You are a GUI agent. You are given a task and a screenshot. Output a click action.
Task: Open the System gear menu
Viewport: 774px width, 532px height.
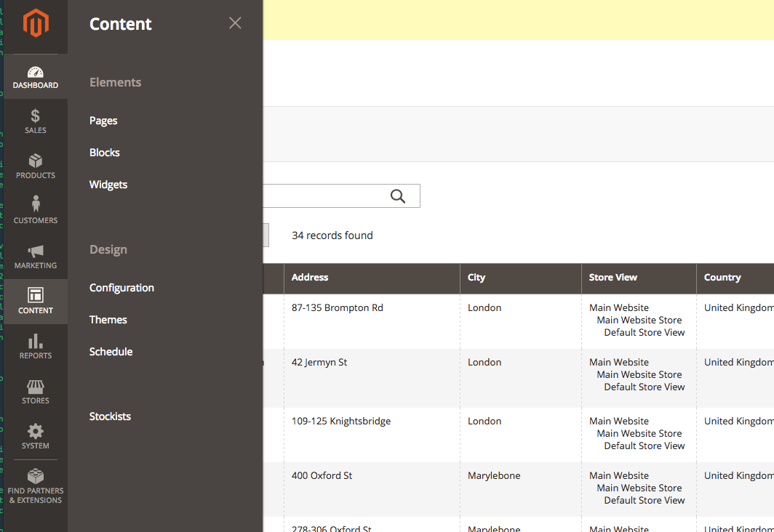[36, 437]
